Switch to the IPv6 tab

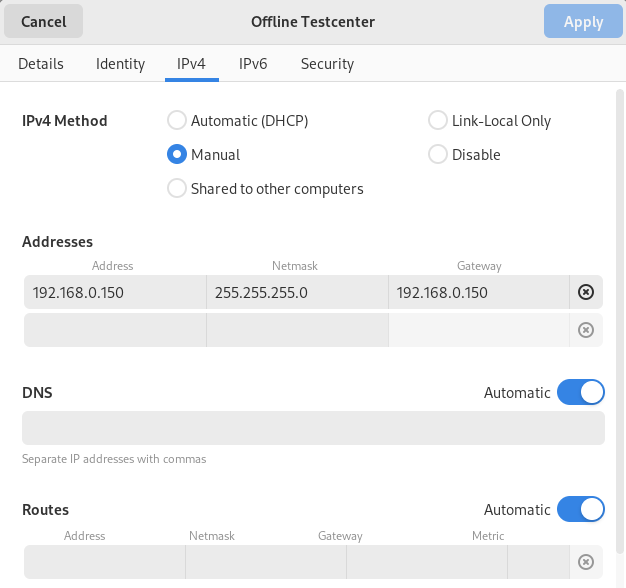point(252,64)
